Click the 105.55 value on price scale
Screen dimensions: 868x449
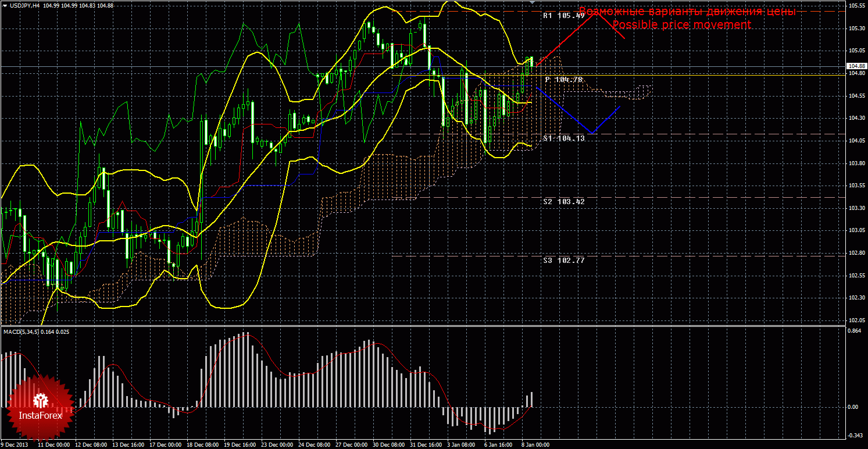click(855, 5)
